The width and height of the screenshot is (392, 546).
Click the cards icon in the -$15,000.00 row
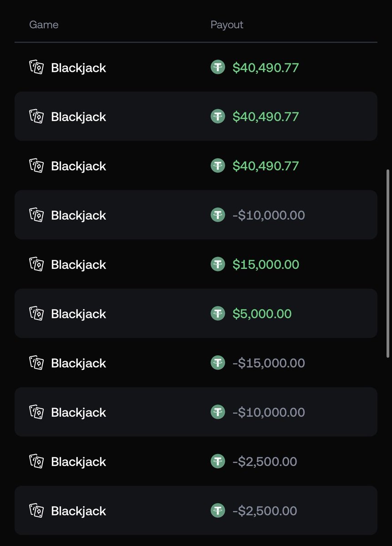tap(36, 363)
